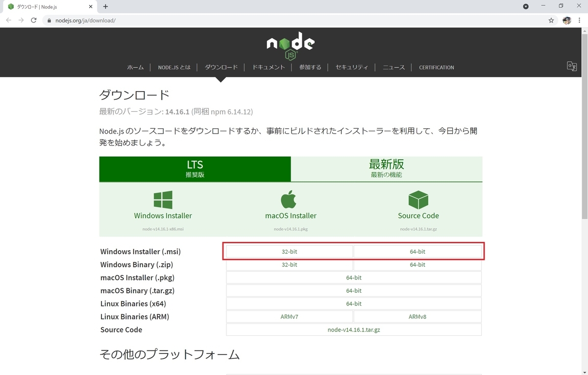Open the Chrome profile avatar
The width and height of the screenshot is (588, 375).
point(567,21)
